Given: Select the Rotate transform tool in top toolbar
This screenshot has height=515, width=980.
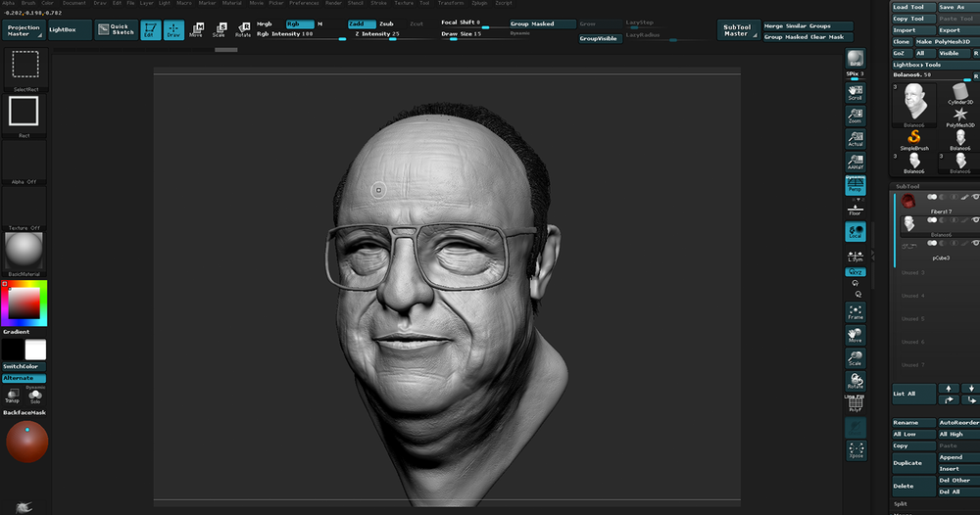Looking at the screenshot, I should [243, 30].
